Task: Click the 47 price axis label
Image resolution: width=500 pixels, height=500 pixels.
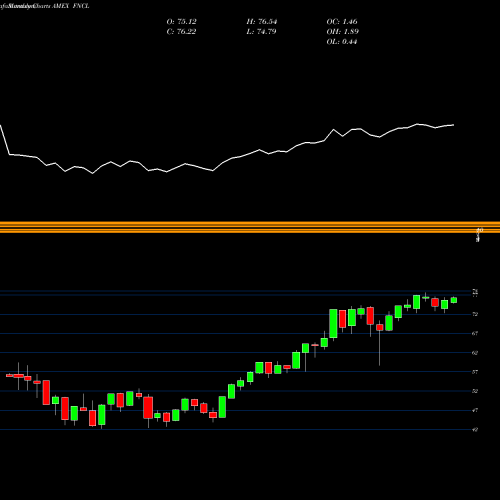Action: (475, 410)
